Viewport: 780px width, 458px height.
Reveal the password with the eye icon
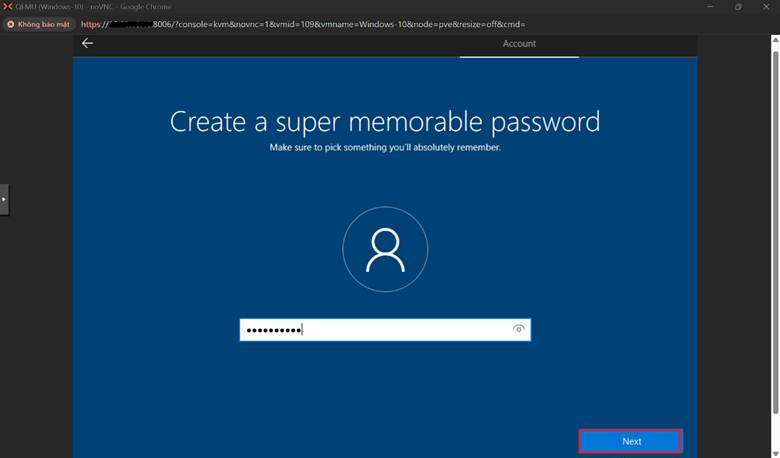[x=518, y=329]
